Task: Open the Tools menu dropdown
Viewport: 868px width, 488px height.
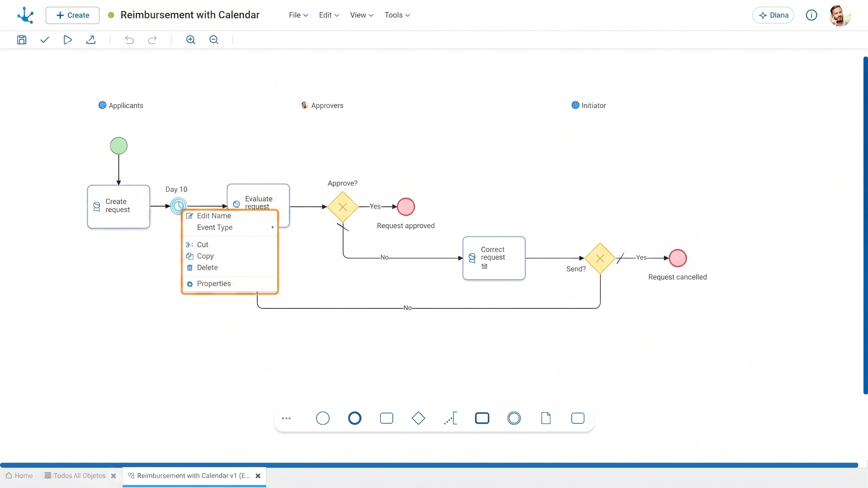Action: coord(397,15)
